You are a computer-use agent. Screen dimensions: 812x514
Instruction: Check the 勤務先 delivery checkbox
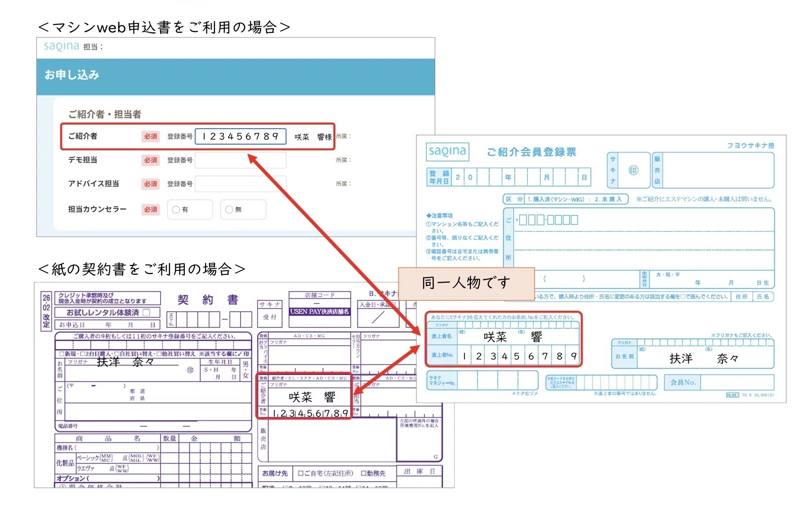[x=364, y=474]
